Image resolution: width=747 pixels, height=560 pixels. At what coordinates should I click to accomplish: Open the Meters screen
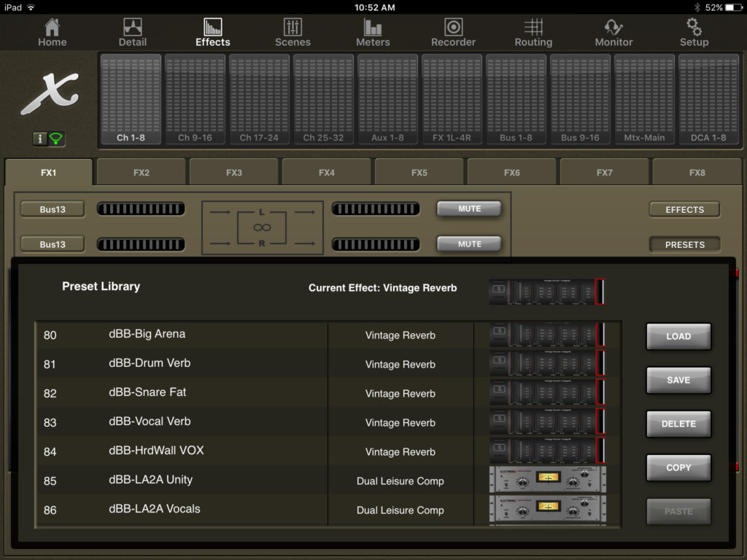373,32
